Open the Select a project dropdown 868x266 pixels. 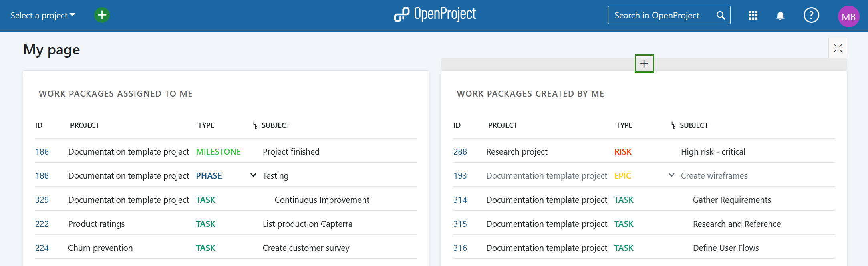coord(42,15)
